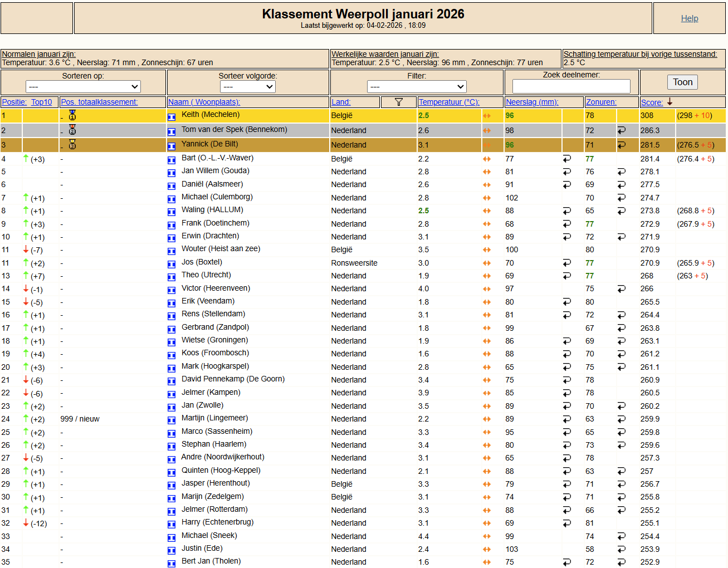Viewport: 728px width, 568px height.
Task: Click the silver medal icon for Tom van der Spek
Action: (x=72, y=130)
